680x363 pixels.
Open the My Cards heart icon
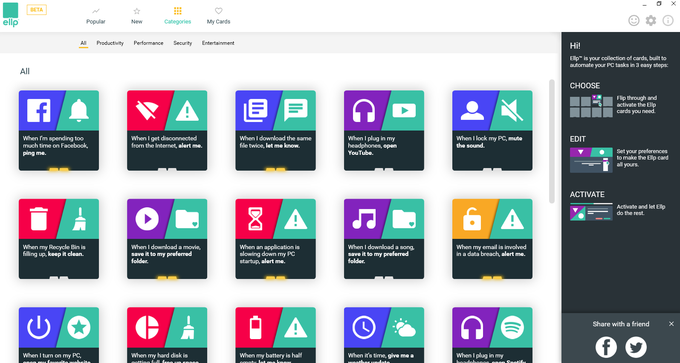click(x=219, y=11)
